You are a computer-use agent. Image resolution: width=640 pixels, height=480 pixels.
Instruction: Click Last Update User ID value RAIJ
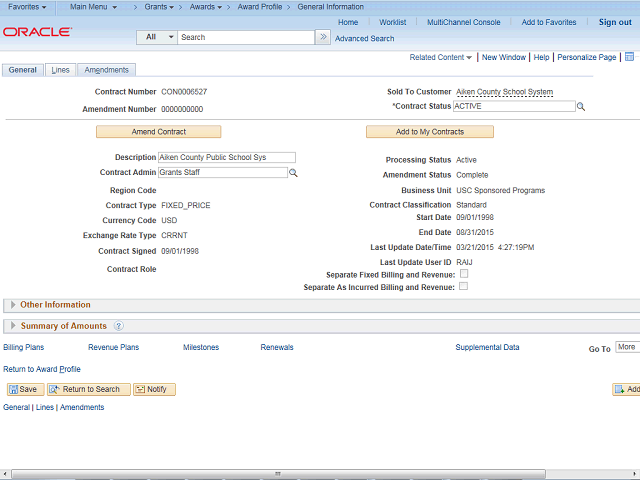coord(464,262)
